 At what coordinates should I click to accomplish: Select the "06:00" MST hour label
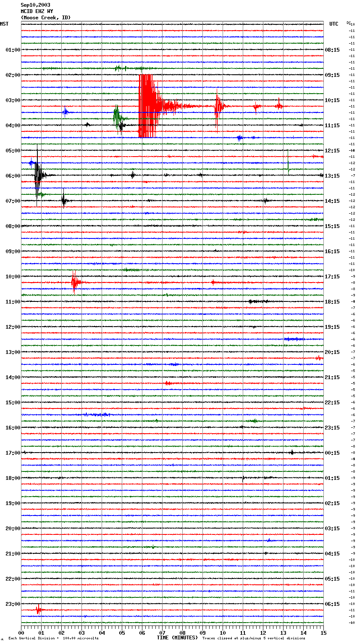(13, 176)
